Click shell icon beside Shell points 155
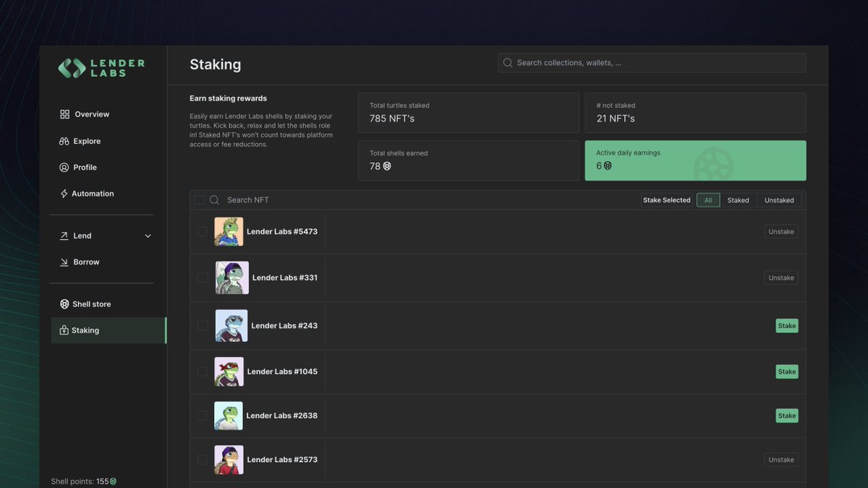 (x=113, y=481)
